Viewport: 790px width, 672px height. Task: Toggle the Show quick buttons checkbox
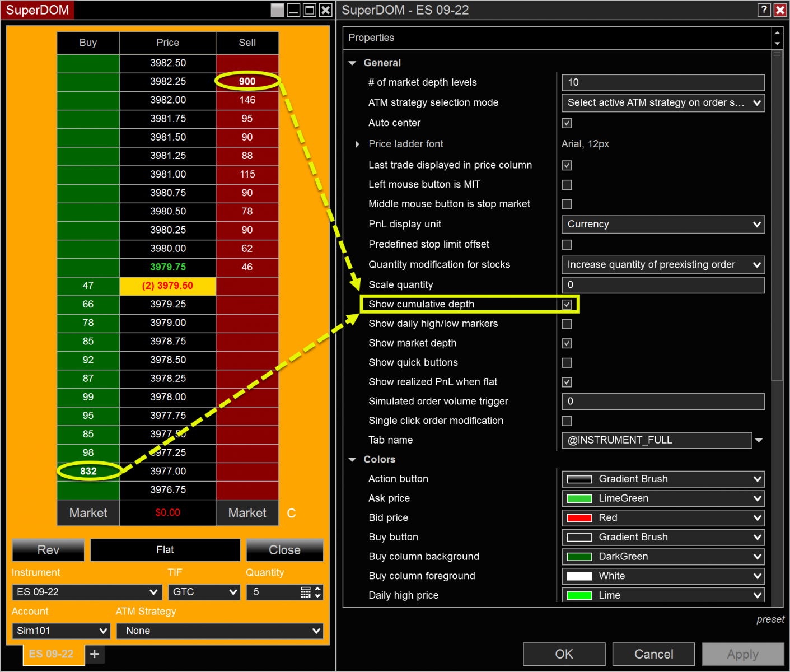[x=567, y=362]
